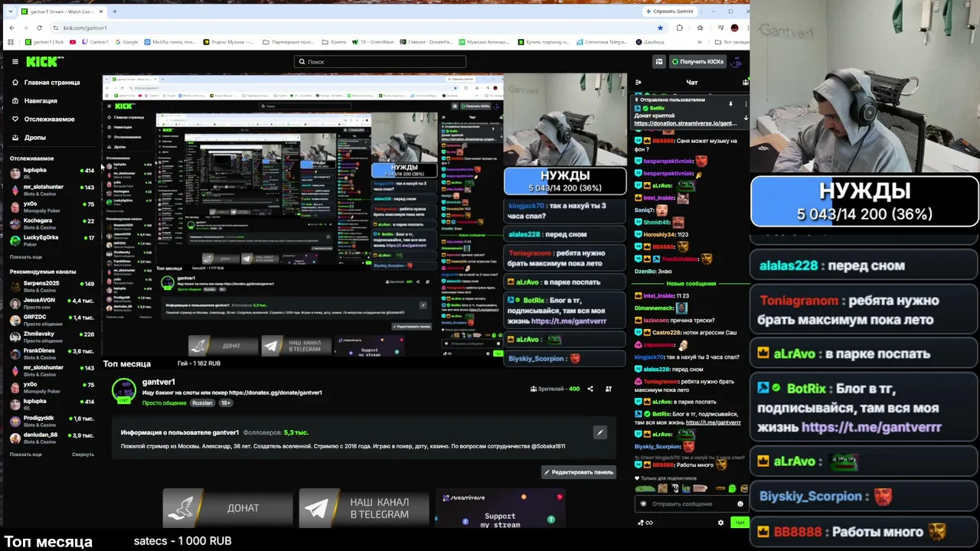Open the ДОНАТ panel banner

(227, 508)
